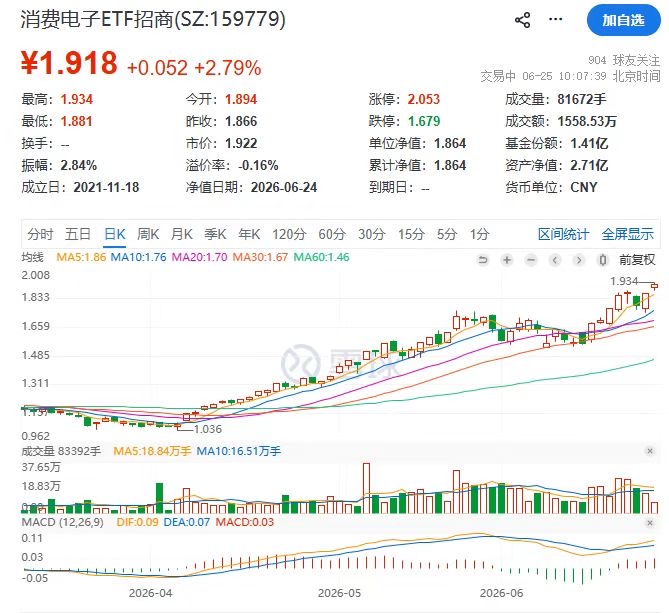Select the 120分 chart interval

289,234
